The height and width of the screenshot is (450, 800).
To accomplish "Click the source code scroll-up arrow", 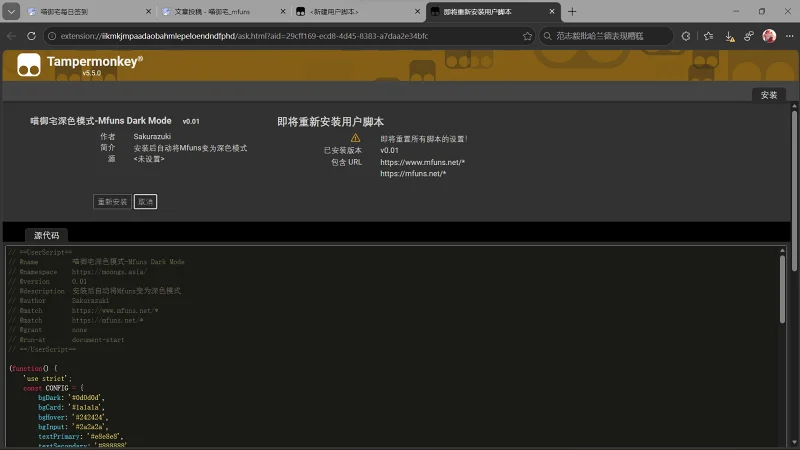I will (782, 251).
